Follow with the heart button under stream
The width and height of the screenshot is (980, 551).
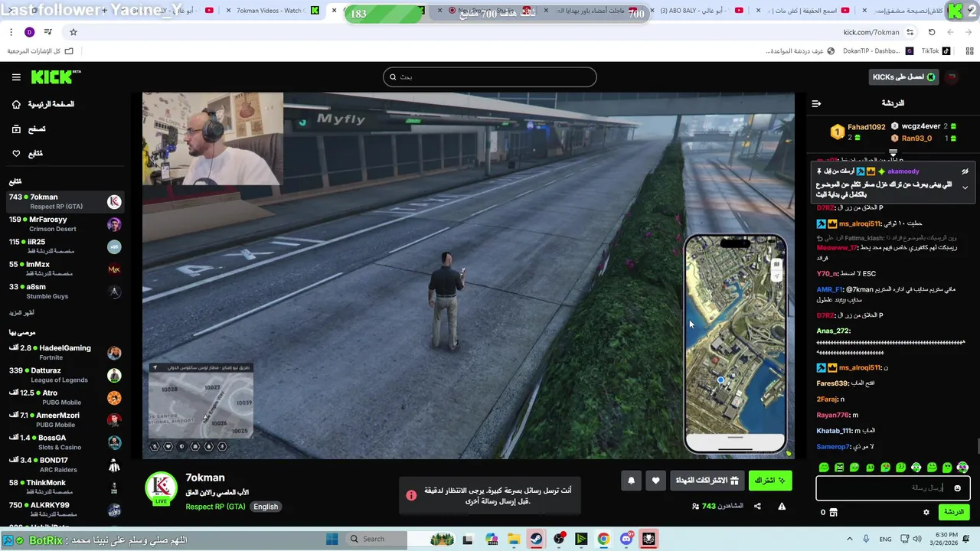tap(655, 481)
